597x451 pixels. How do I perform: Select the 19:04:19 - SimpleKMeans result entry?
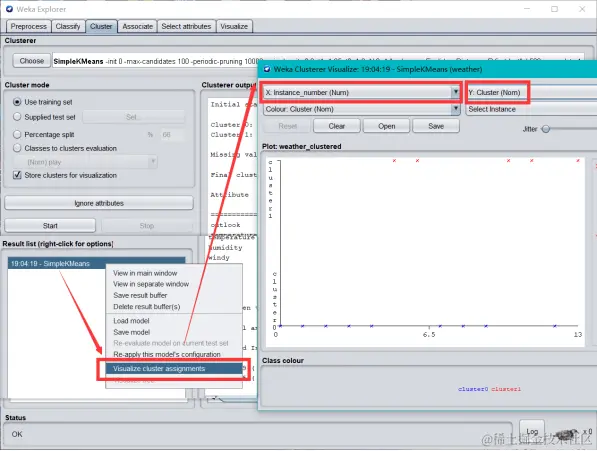tap(96, 263)
